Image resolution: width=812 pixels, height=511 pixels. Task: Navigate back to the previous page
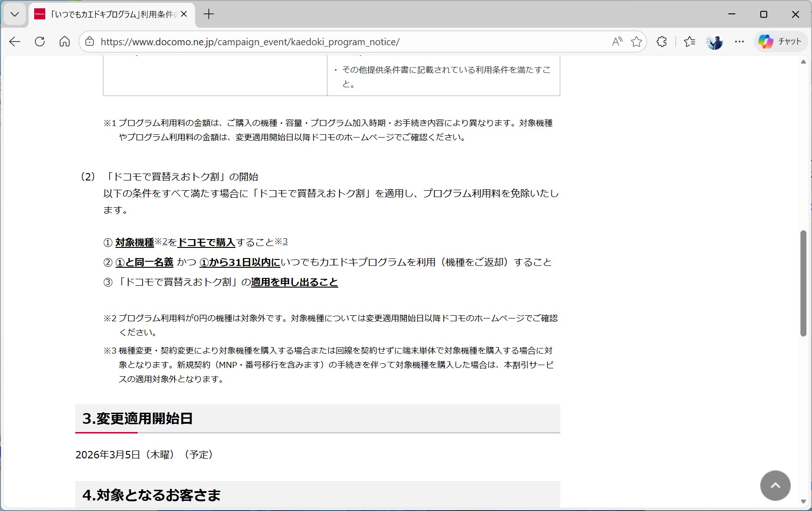coord(14,42)
